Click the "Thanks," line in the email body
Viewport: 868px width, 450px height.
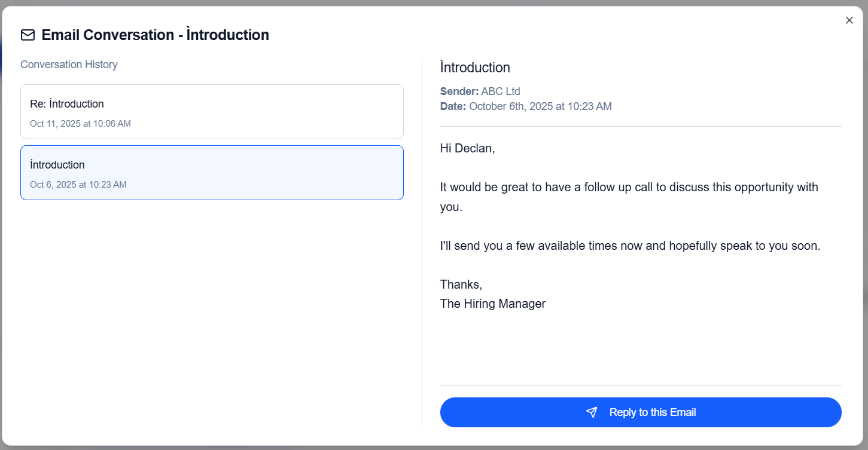point(461,284)
